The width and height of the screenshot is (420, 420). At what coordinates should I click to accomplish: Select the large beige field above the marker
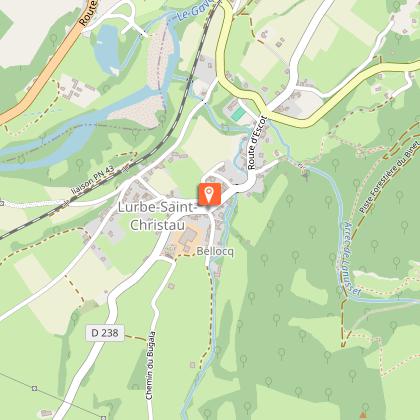pos(208,142)
